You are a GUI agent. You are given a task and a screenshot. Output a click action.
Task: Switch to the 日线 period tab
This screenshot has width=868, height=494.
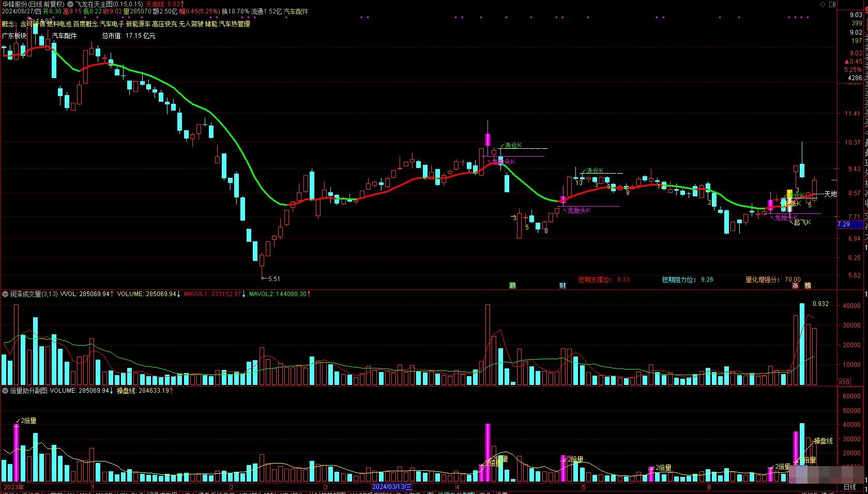coord(850,487)
